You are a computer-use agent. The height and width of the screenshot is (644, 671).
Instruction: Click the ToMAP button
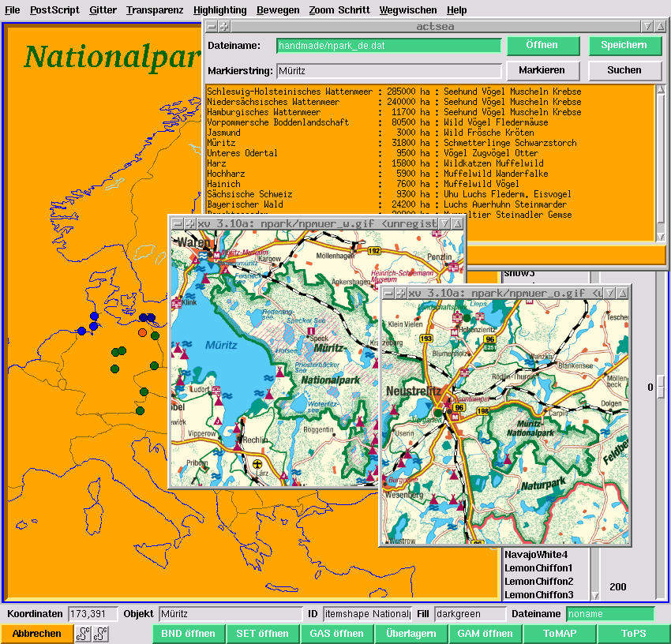[560, 633]
